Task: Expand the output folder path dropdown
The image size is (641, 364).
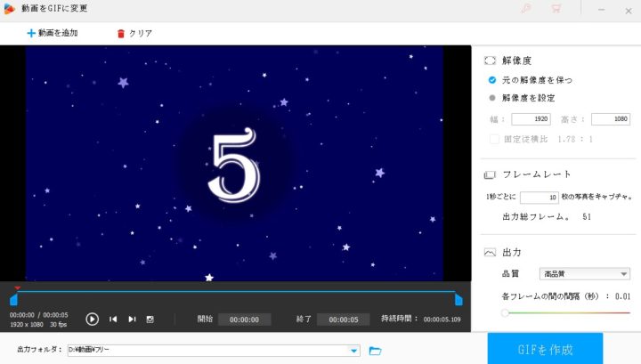Action: pyautogui.click(x=354, y=351)
